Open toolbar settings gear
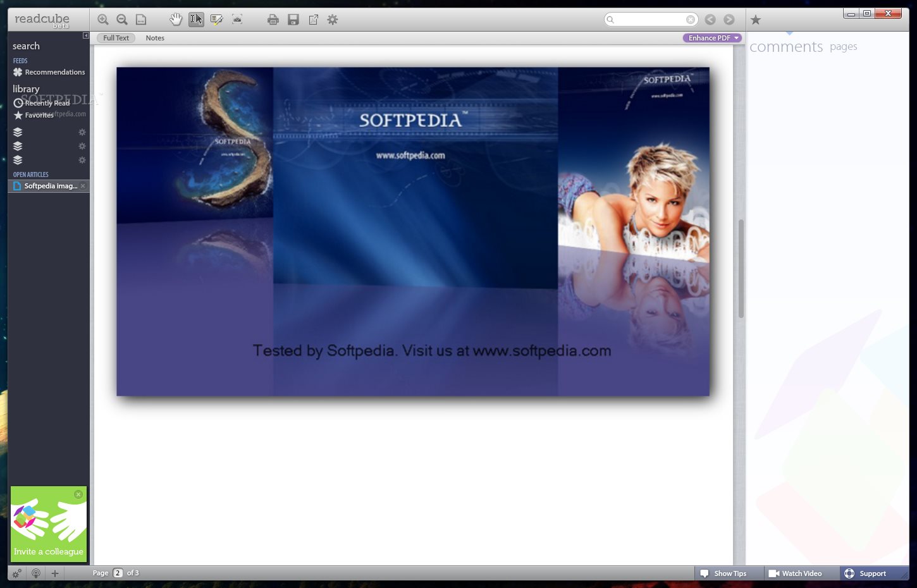The width and height of the screenshot is (917, 588). [x=333, y=20]
